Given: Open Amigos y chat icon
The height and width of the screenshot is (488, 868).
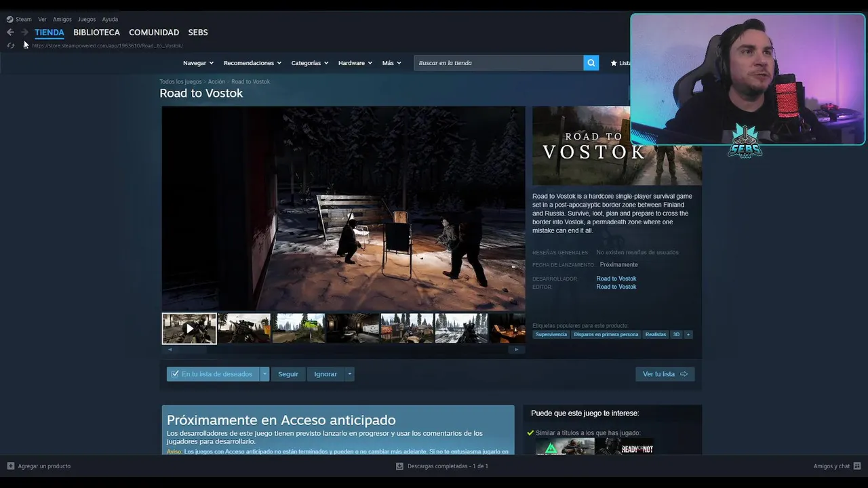Looking at the screenshot, I should (x=857, y=466).
